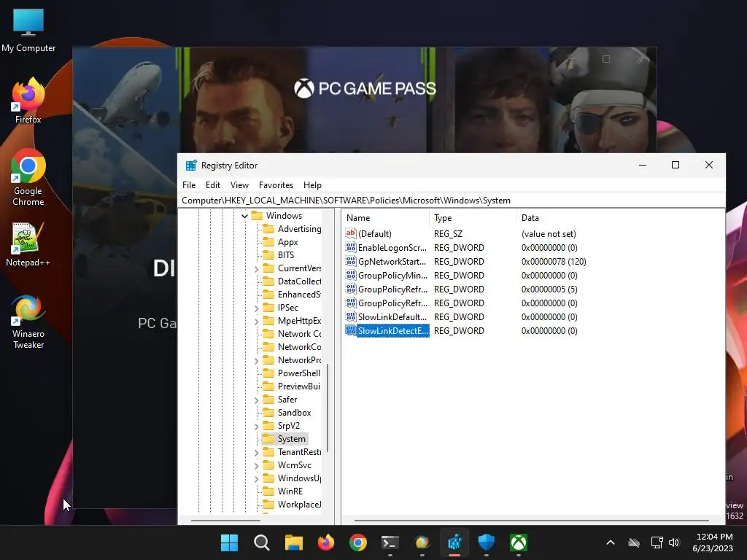
Task: Expand the IPSec key
Action: coord(256,308)
